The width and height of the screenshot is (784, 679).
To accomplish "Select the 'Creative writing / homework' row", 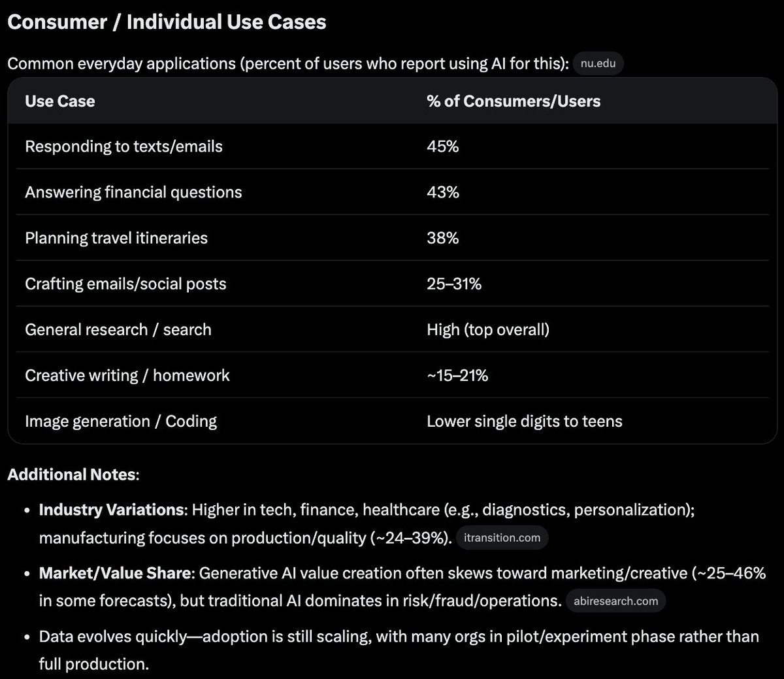I will 392,375.
